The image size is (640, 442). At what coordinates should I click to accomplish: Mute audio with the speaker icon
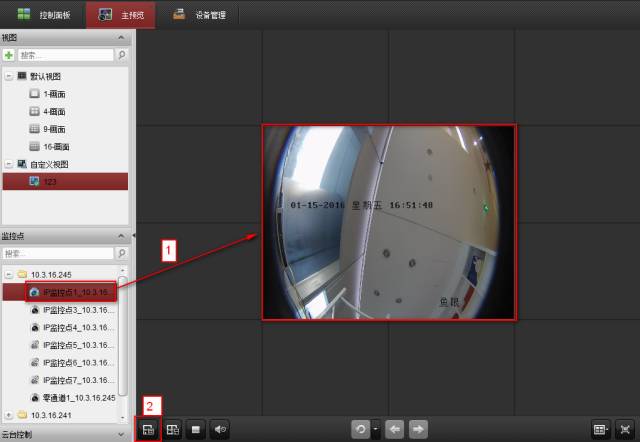tap(221, 429)
